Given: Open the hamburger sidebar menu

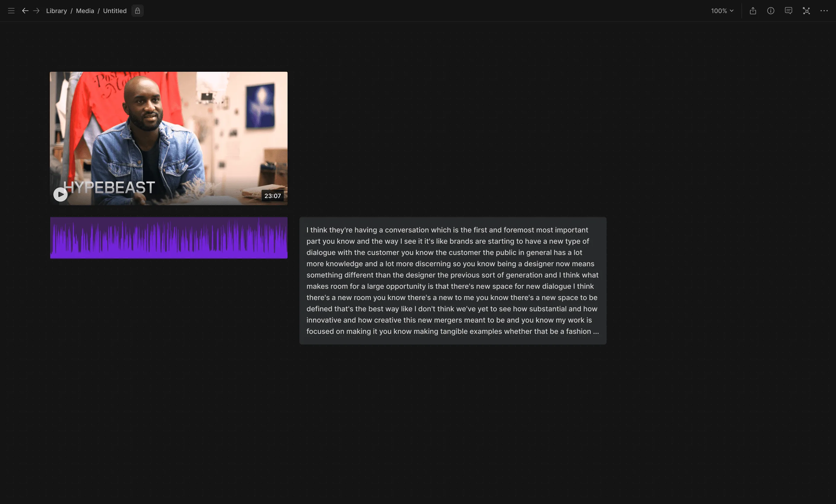Looking at the screenshot, I should [x=11, y=11].
